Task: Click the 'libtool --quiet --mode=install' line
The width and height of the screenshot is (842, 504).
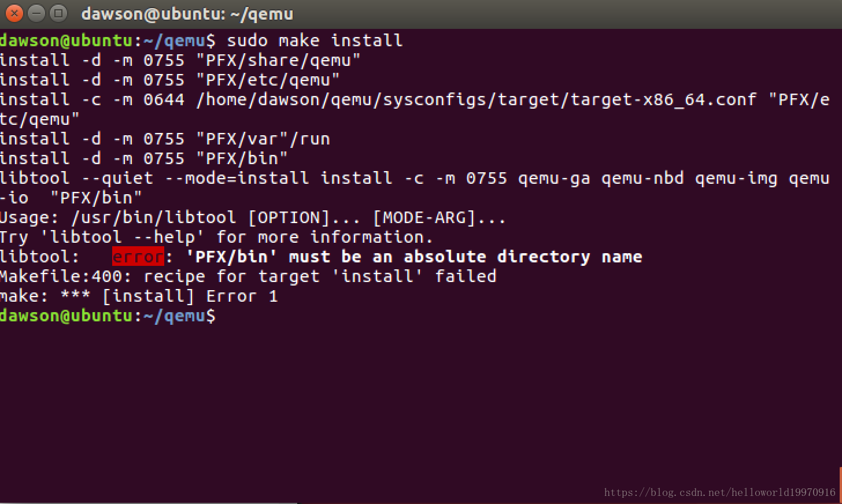Action: [x=415, y=178]
